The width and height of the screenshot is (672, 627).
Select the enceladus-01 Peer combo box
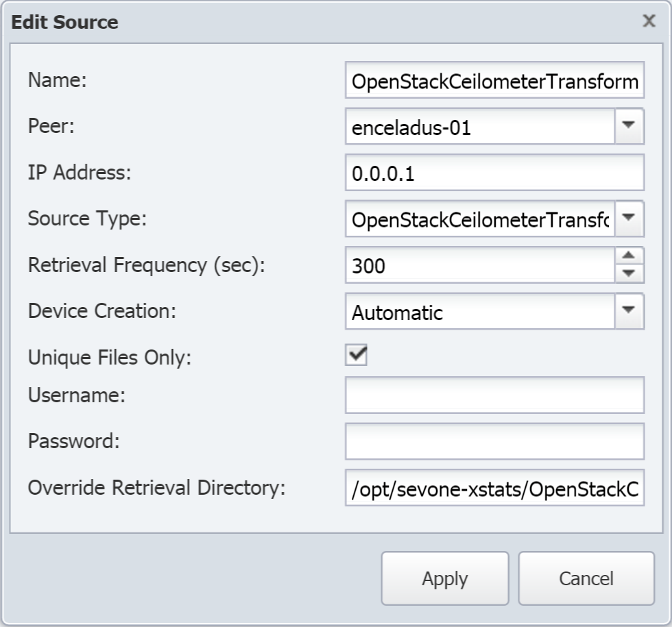pyautogui.click(x=481, y=126)
